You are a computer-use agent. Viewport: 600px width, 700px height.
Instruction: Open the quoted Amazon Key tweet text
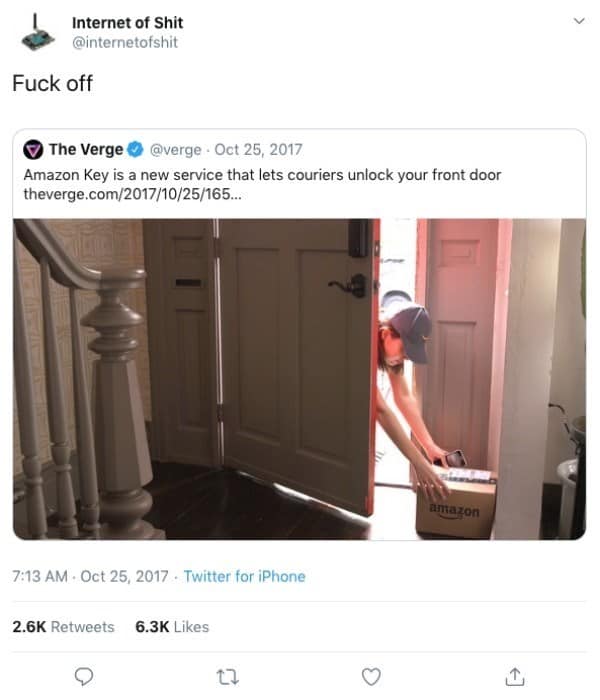pos(262,175)
